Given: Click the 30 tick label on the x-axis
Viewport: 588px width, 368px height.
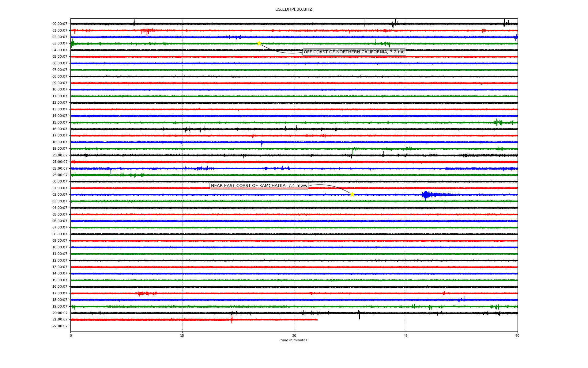Looking at the screenshot, I should pyautogui.click(x=294, y=335).
